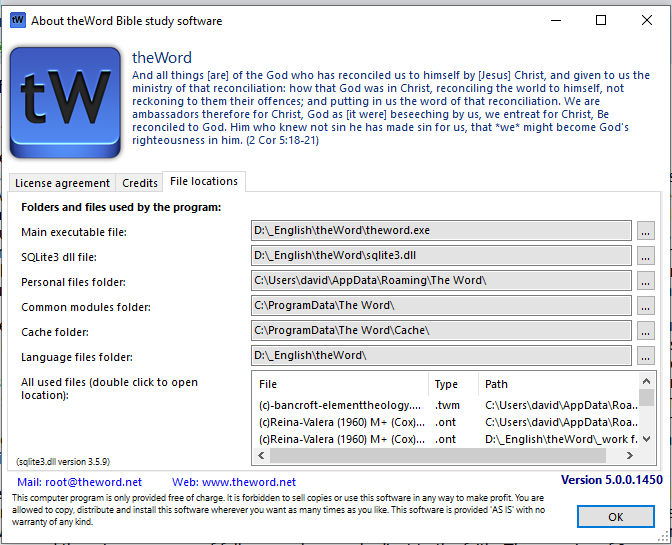This screenshot has width=672, height=545.
Task: Close the About theWord dialog
Action: click(647, 20)
